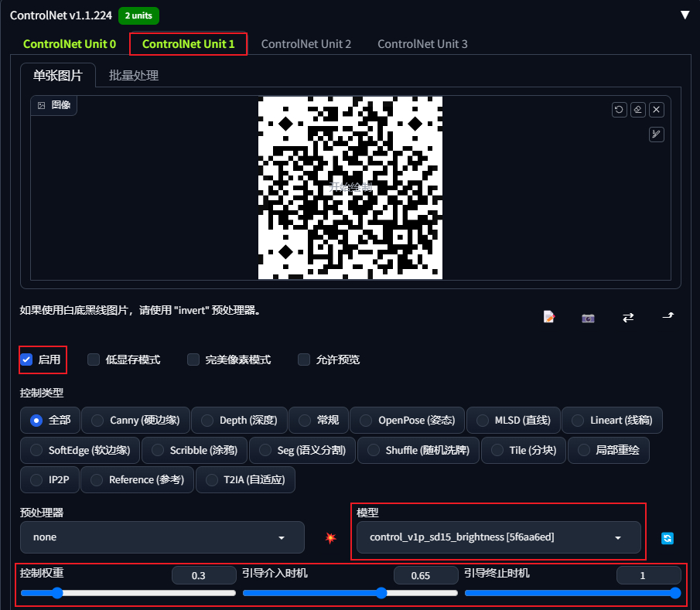Remove the QR image with X icon
The height and width of the screenshot is (610, 700).
coord(656,110)
